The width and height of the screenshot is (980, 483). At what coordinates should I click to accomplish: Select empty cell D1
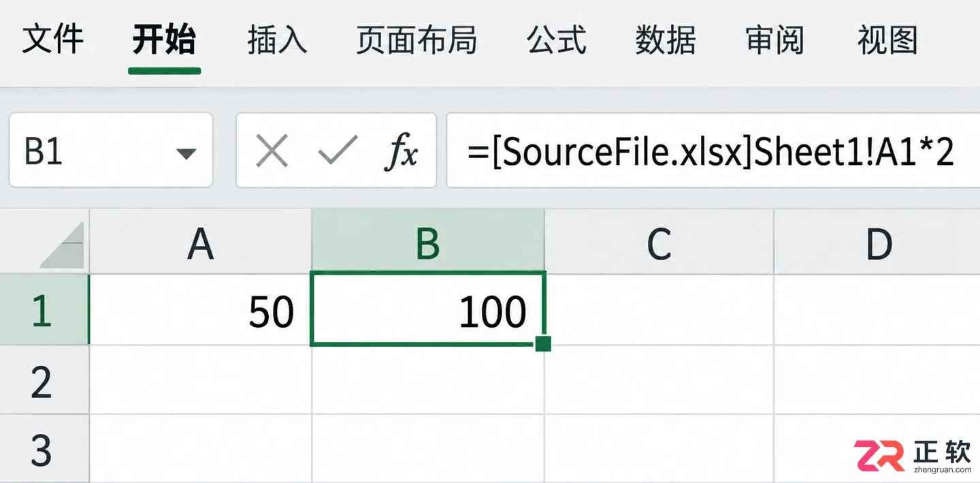[x=877, y=309]
